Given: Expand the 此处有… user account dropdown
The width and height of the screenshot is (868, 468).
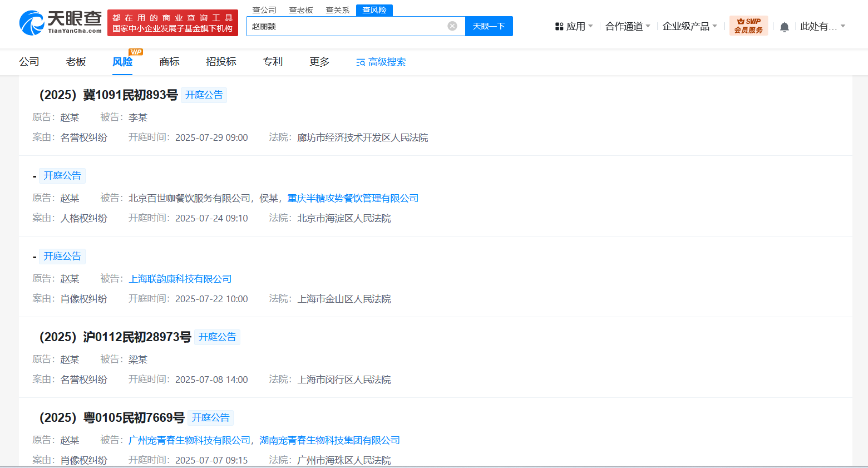Looking at the screenshot, I should coord(822,26).
